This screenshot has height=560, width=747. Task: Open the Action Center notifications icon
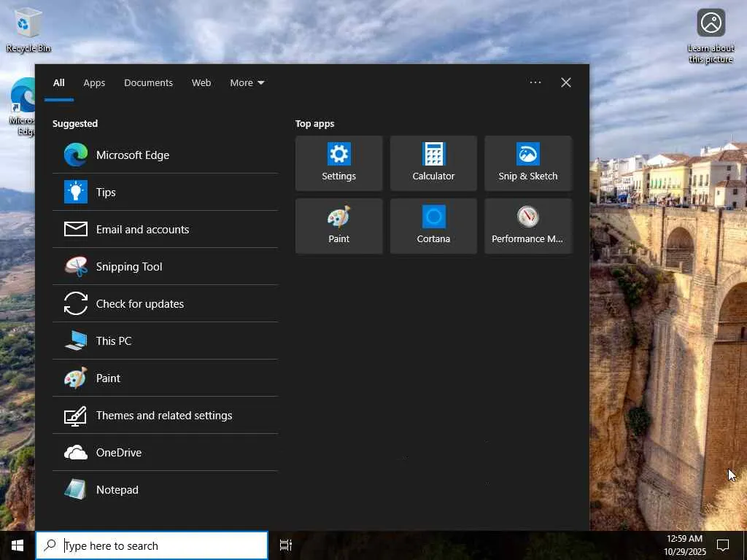[723, 545]
